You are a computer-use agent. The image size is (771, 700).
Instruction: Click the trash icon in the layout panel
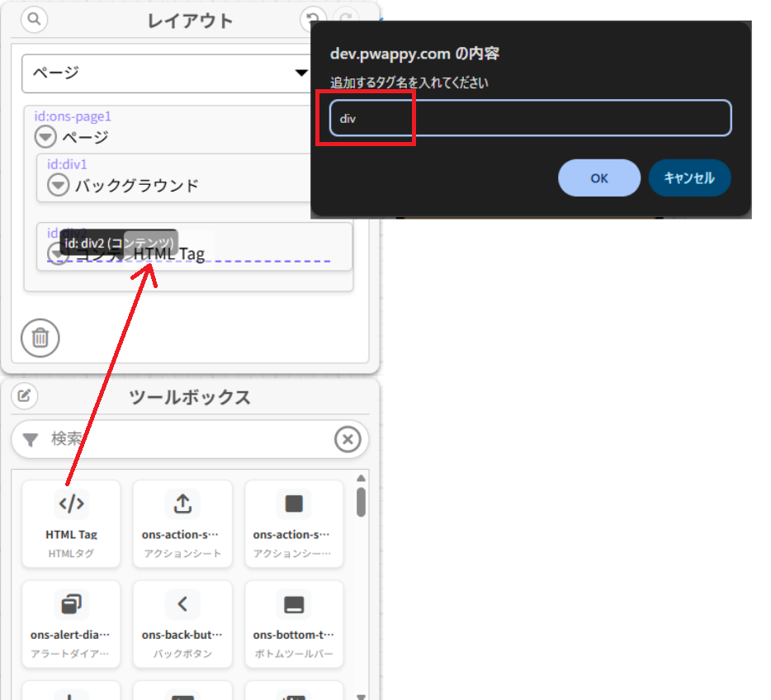coord(40,338)
